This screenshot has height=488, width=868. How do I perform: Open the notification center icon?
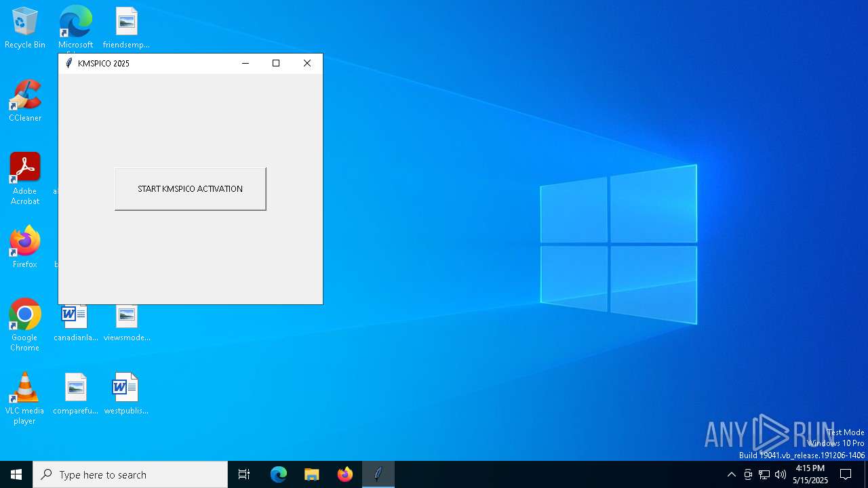pos(846,474)
